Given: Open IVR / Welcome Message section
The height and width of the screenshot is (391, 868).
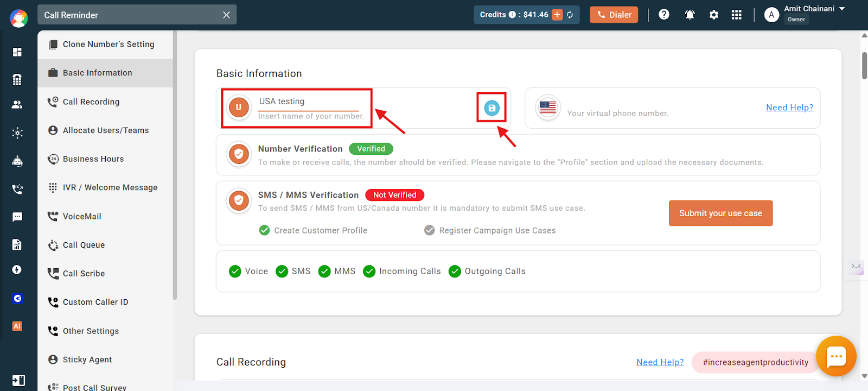Looking at the screenshot, I should point(105,187).
